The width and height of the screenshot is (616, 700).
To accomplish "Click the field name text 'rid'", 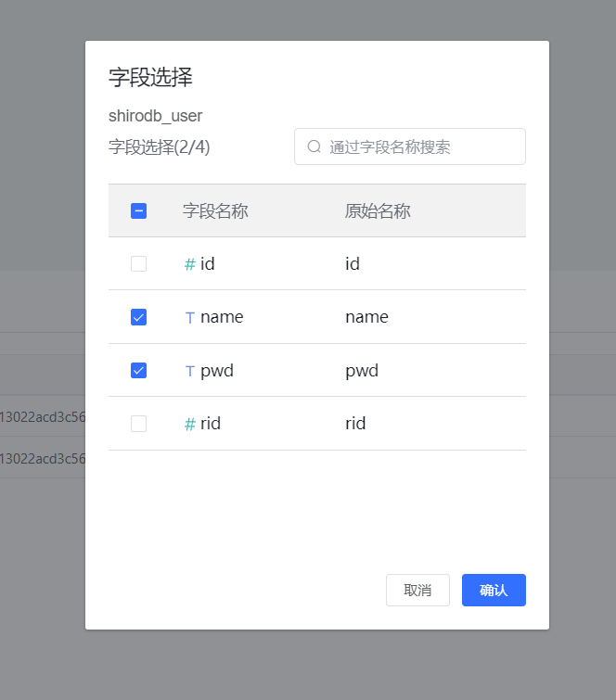I will point(211,423).
